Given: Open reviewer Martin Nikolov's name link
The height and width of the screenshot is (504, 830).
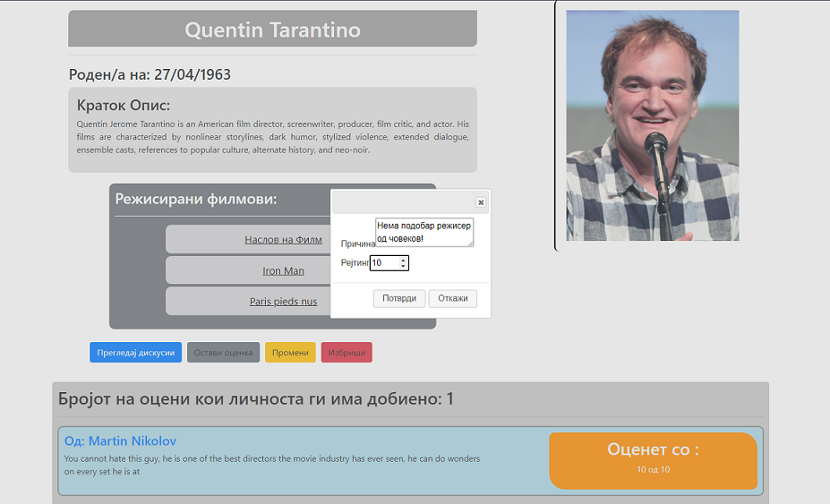Looking at the screenshot, I should point(120,441).
